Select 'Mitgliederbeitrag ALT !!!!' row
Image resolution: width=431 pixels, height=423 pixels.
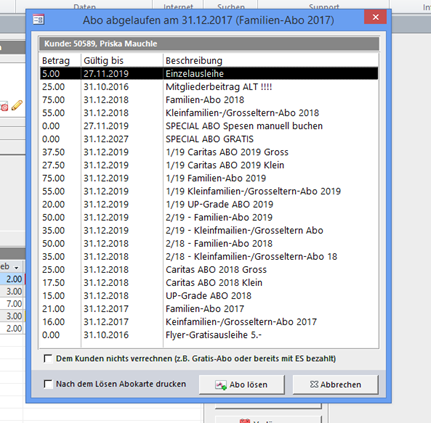(209, 87)
